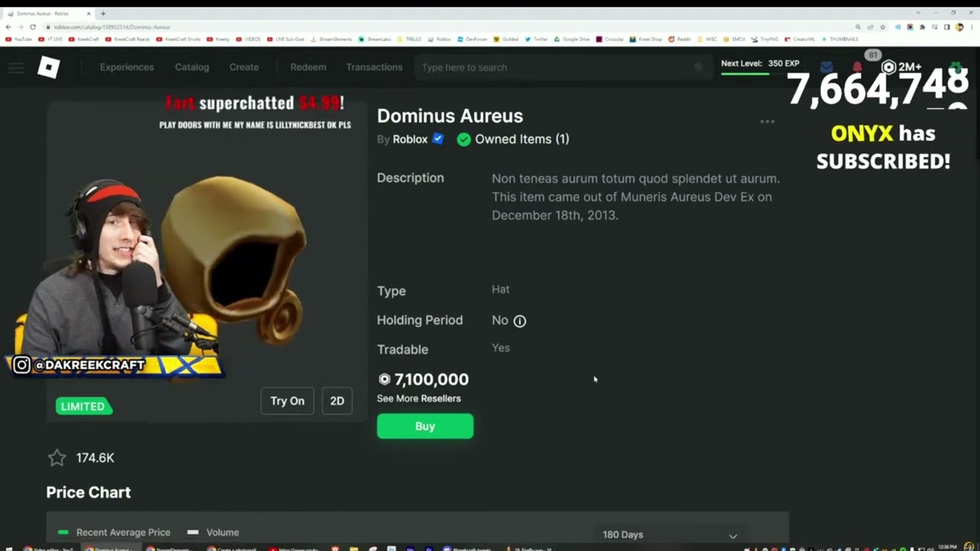Navigate to Redeem
The height and width of the screenshot is (551, 980).
[308, 67]
